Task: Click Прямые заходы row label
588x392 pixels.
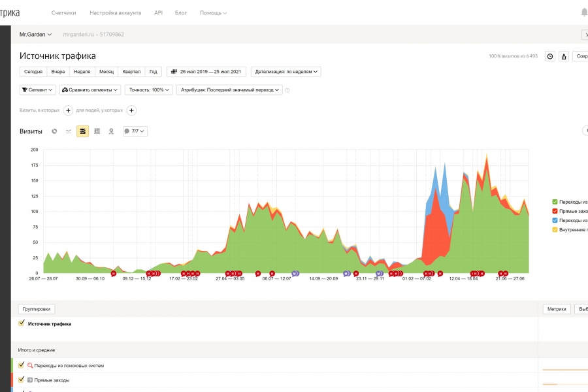Action: (x=52, y=380)
